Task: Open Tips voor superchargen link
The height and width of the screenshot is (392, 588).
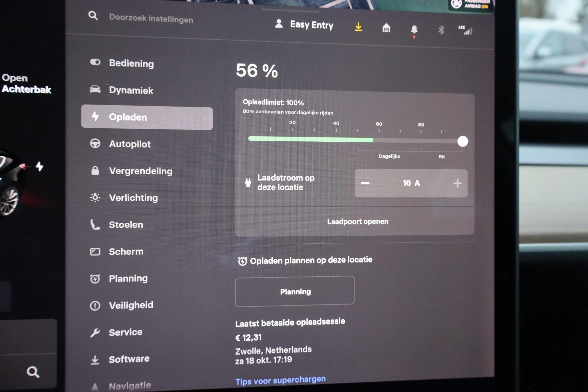Action: tap(280, 380)
